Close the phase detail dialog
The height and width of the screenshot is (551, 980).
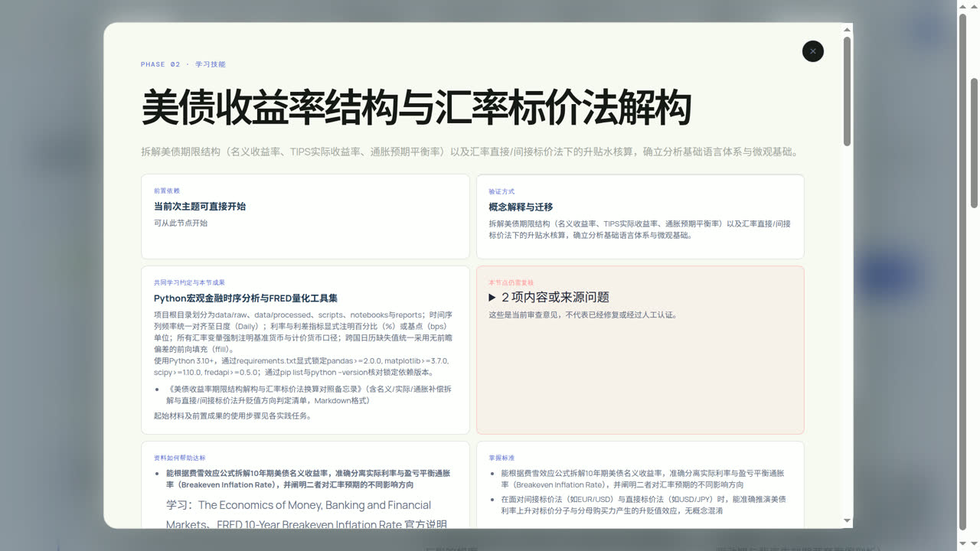tap(812, 51)
